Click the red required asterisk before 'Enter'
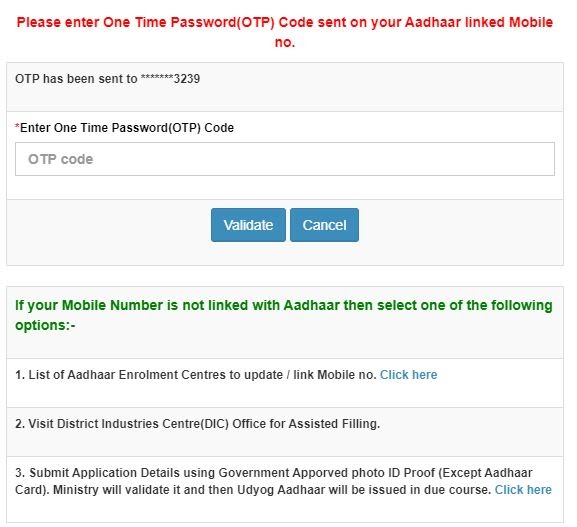Screen dimensions: 577x527 [x=17, y=127]
